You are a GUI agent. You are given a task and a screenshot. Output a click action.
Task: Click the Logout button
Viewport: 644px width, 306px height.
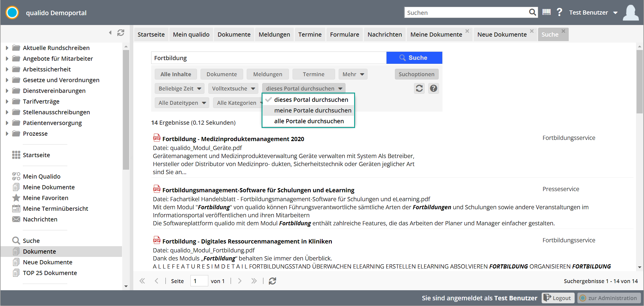(558, 298)
